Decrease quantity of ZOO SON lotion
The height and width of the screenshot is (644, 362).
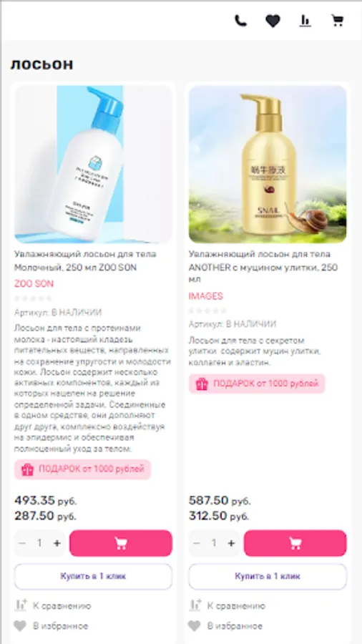(x=23, y=543)
